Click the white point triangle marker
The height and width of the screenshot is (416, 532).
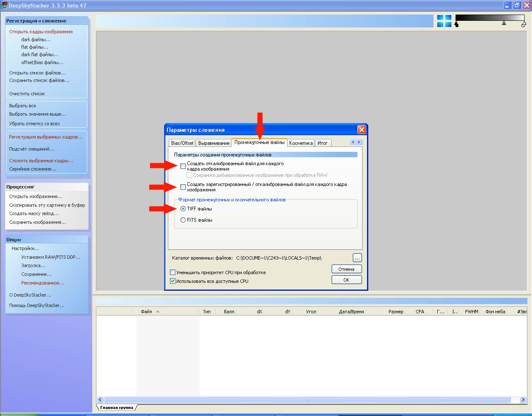[524, 25]
